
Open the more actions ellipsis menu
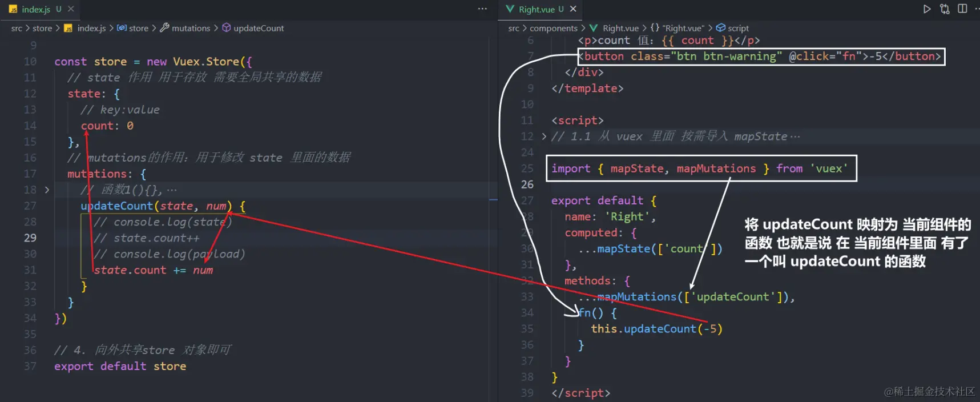coord(482,9)
